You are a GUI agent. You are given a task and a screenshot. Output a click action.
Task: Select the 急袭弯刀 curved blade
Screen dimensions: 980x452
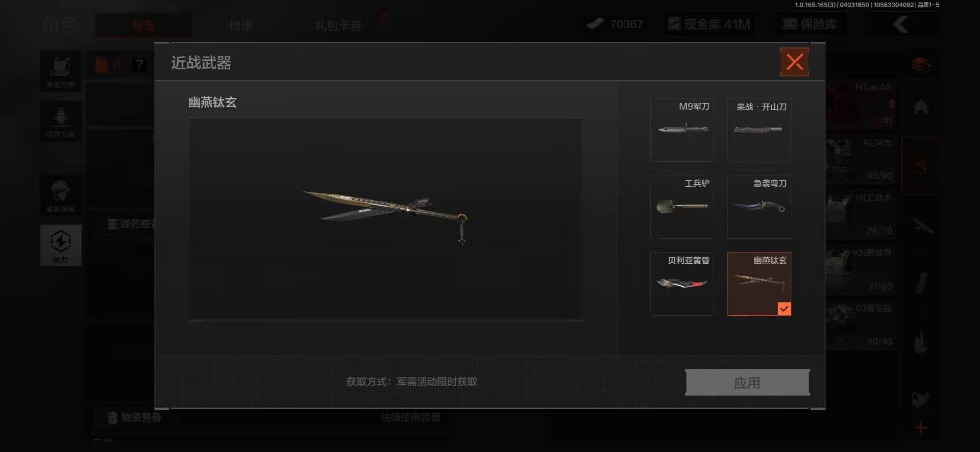click(759, 207)
